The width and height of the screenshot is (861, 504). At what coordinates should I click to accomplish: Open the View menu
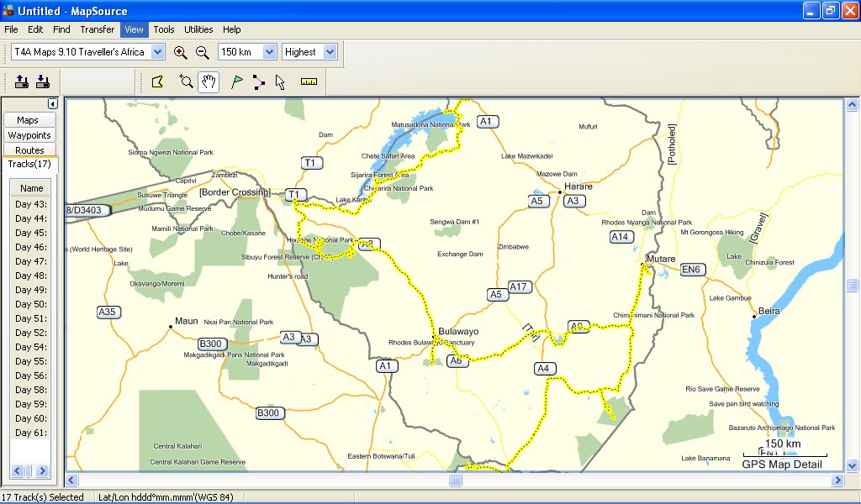134,29
